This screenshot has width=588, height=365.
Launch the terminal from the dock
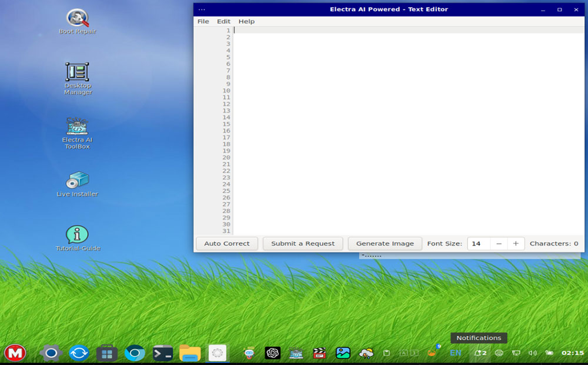click(163, 353)
